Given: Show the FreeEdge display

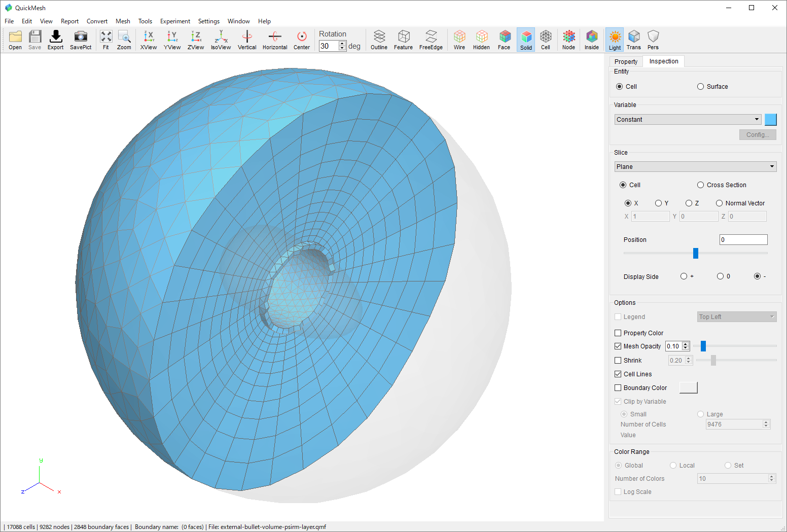Looking at the screenshot, I should click(431, 40).
